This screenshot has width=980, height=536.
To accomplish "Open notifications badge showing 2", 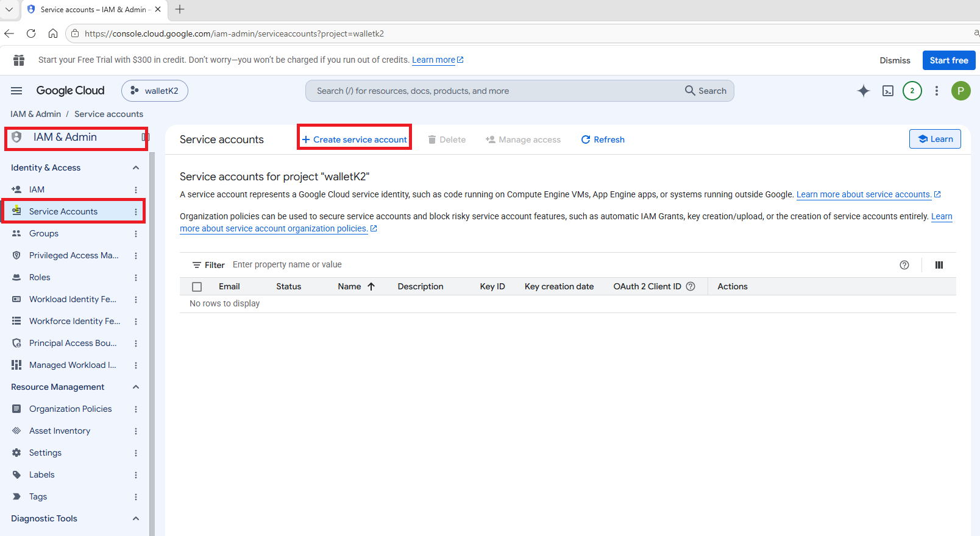I will click(912, 91).
